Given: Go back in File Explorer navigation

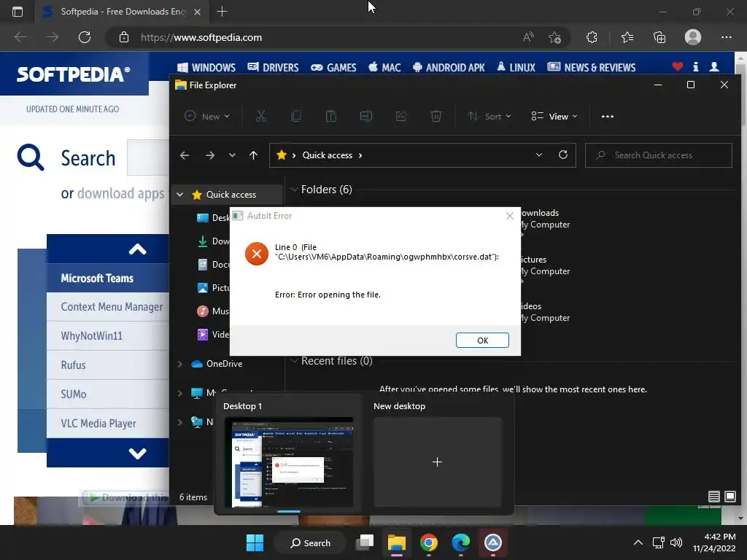Looking at the screenshot, I should (185, 155).
